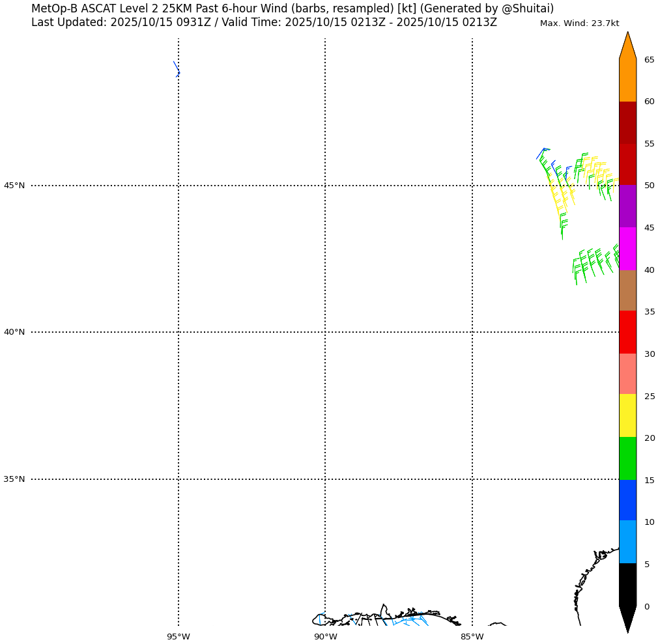Click the black 0–5 kt colorbar band

point(627,585)
